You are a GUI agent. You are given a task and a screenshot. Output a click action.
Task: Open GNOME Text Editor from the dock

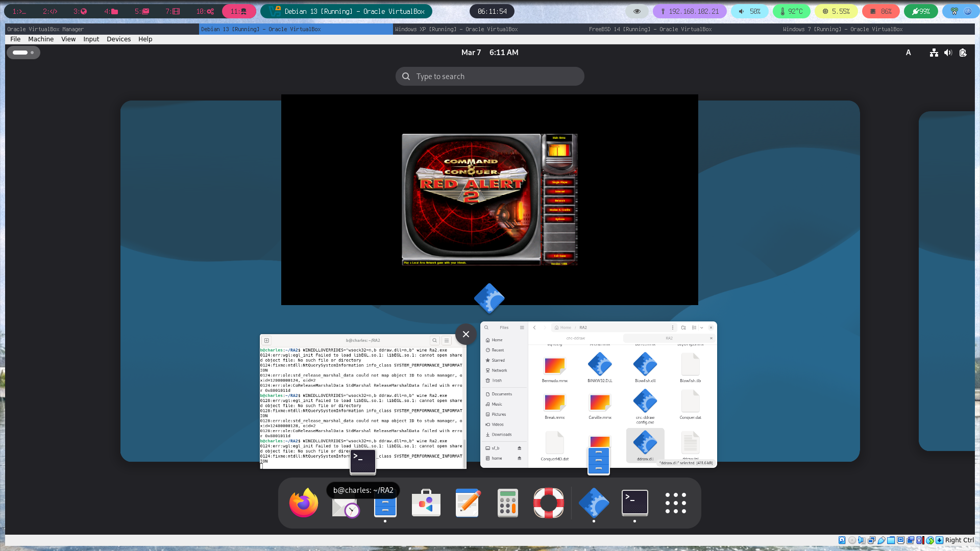tap(467, 503)
